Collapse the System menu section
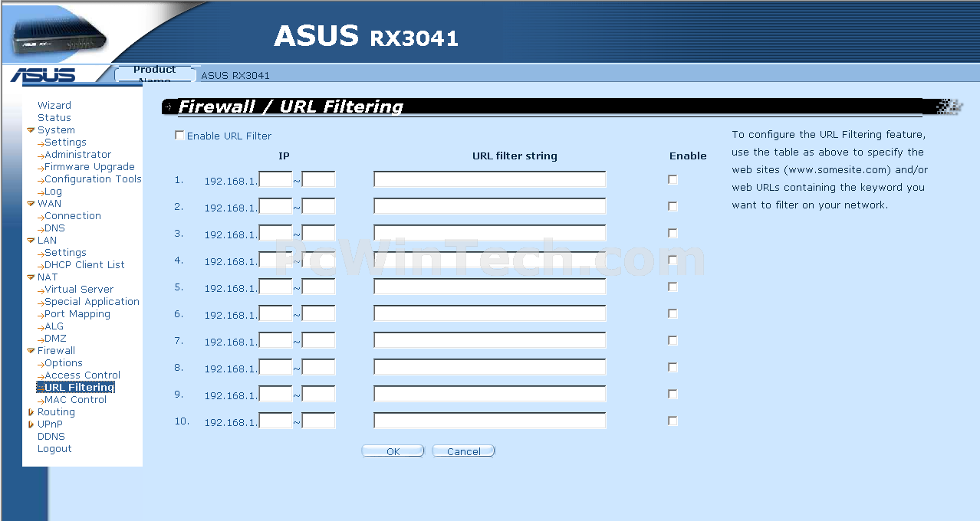Viewport: 980px width, 521px height. 31,130
